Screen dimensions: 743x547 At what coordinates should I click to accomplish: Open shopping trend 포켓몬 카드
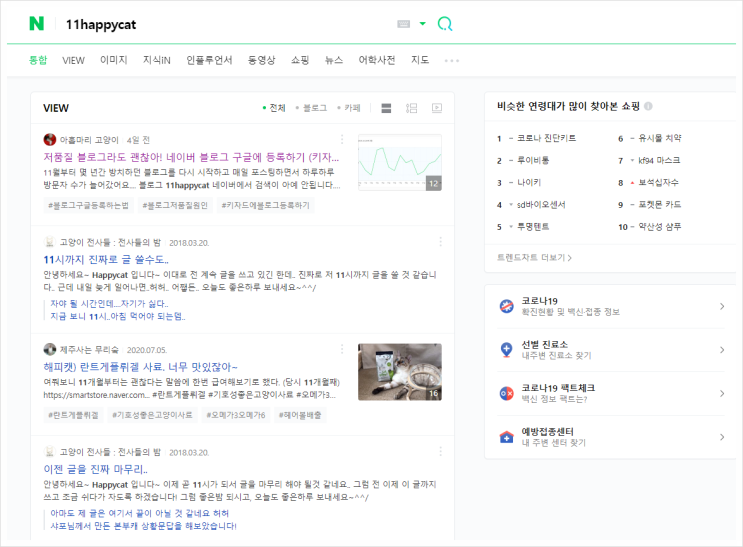tap(660, 205)
